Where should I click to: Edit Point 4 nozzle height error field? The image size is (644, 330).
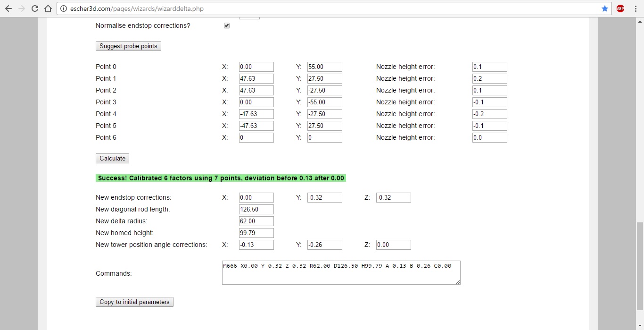tap(490, 114)
